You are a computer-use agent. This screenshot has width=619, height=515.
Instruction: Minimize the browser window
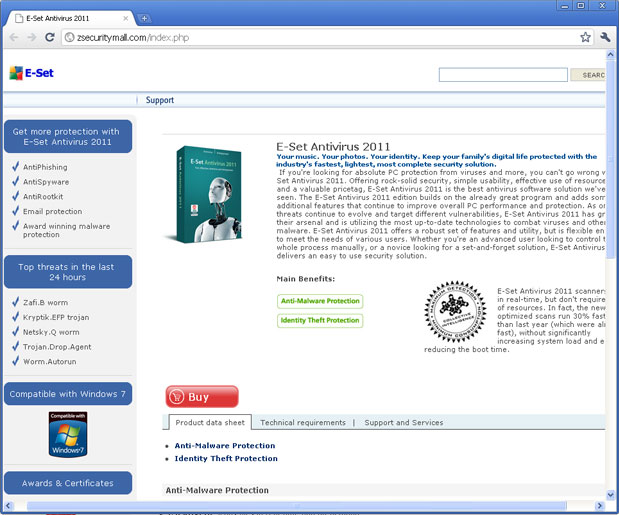tap(565, 6)
